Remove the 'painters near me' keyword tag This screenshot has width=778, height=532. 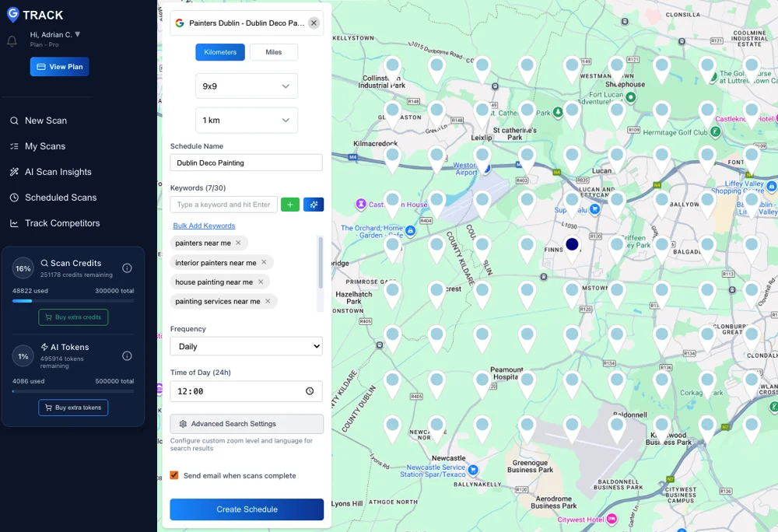coord(238,243)
